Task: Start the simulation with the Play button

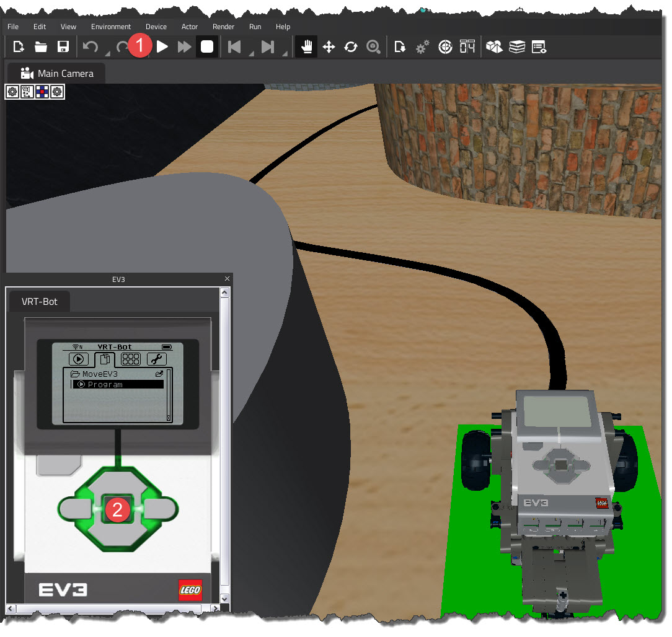Action: coord(162,46)
